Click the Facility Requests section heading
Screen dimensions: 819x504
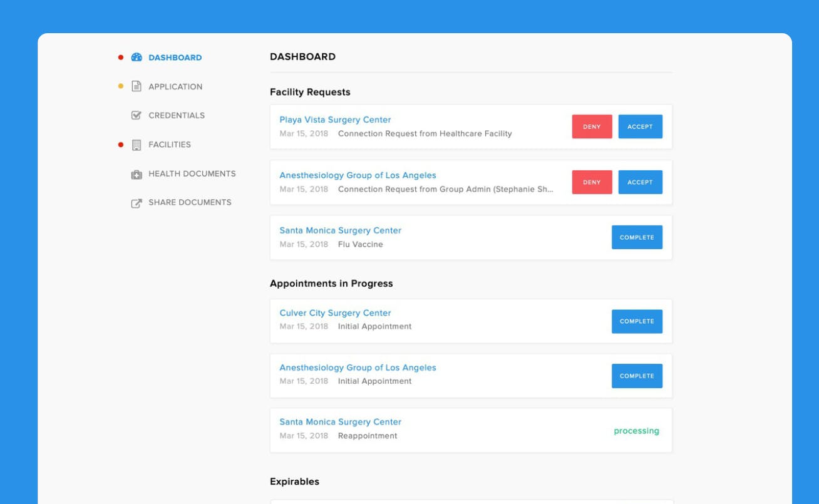coord(310,92)
